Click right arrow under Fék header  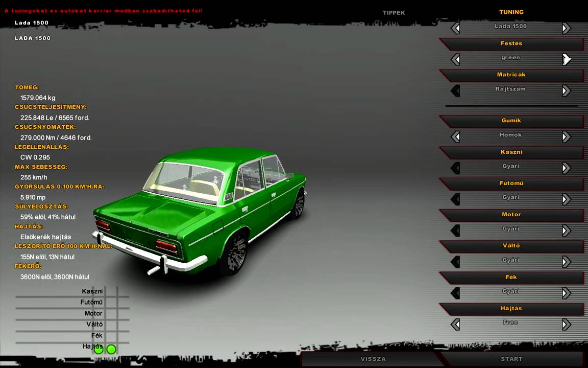pos(566,293)
